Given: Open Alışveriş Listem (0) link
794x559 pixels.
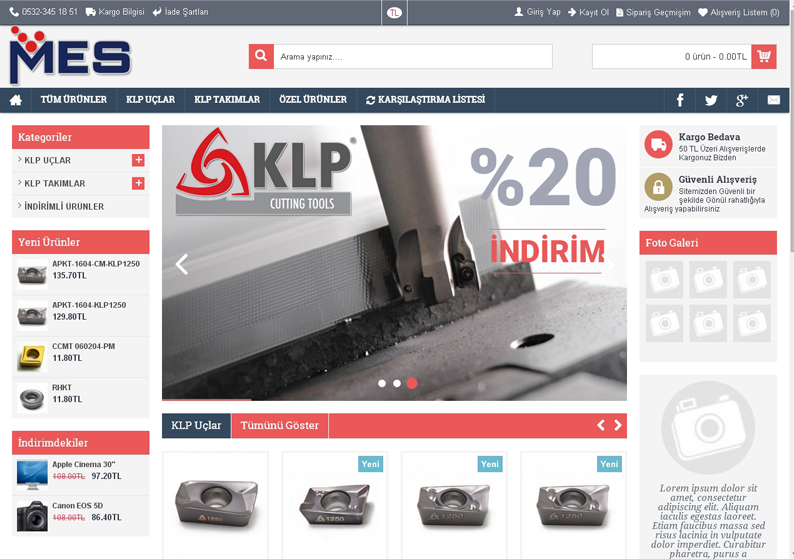Looking at the screenshot, I should tap(739, 12).
